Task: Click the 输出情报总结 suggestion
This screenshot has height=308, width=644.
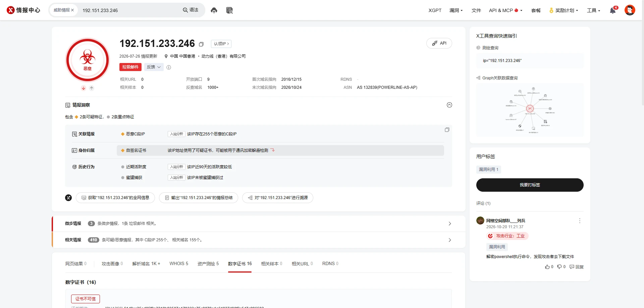Action: tap(199, 198)
